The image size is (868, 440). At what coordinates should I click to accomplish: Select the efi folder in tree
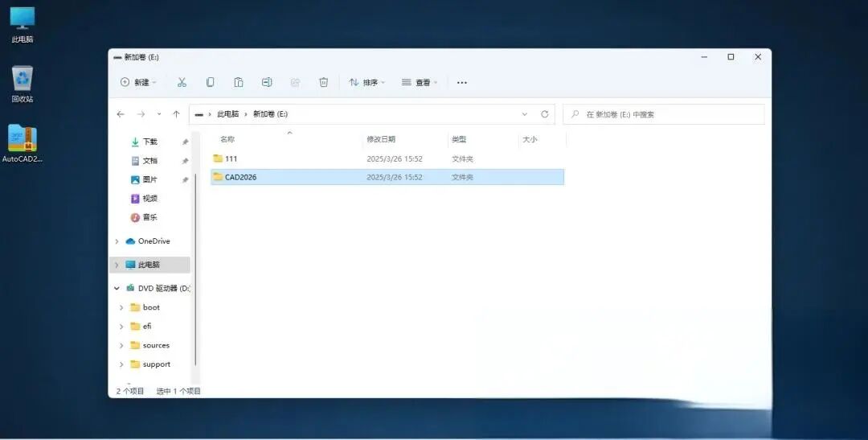[x=141, y=327]
